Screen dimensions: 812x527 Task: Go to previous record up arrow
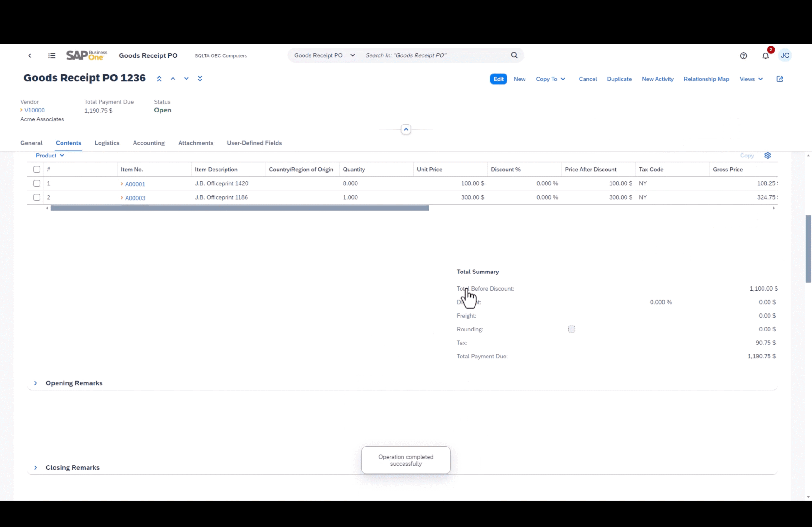pos(173,79)
